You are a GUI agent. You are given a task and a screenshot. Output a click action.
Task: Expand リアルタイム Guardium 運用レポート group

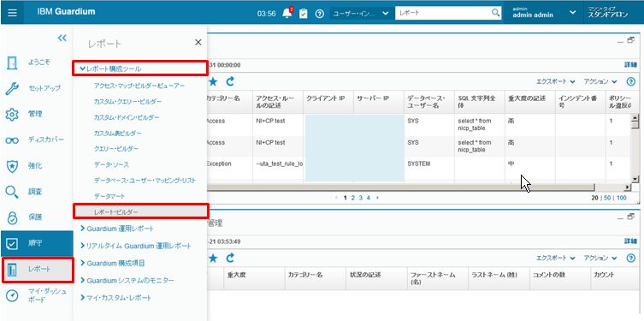pyautogui.click(x=136, y=246)
